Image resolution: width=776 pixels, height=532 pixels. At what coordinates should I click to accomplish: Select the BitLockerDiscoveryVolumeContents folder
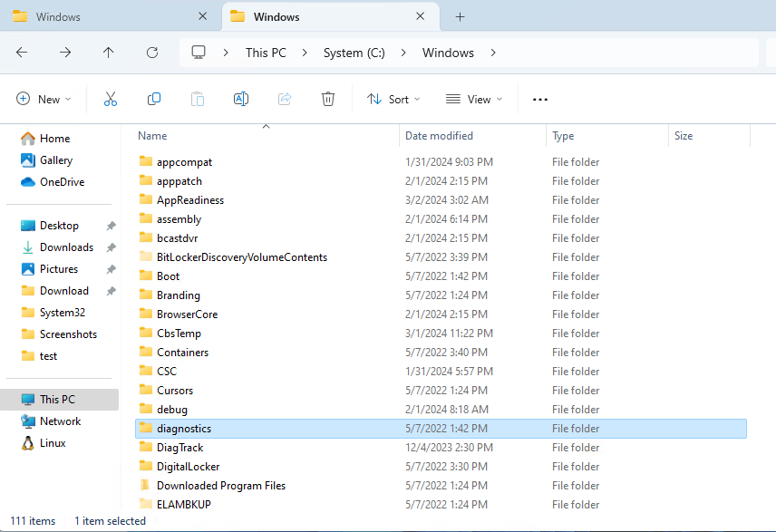(x=441, y=257)
